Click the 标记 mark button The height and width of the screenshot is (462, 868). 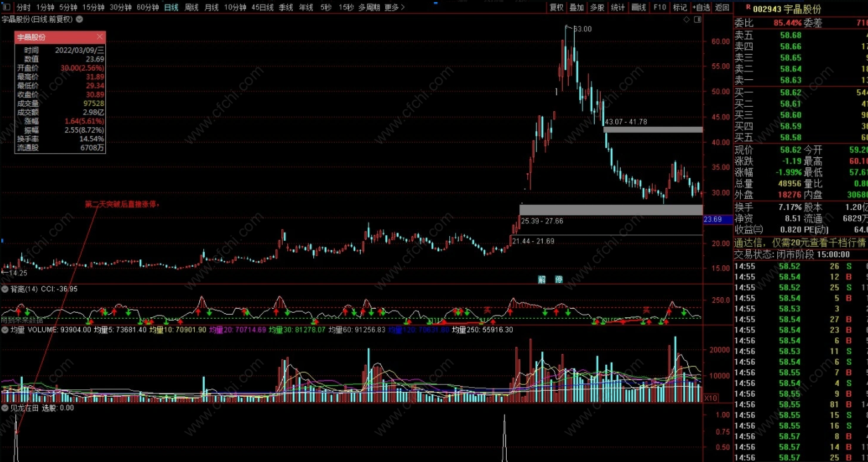coord(680,7)
